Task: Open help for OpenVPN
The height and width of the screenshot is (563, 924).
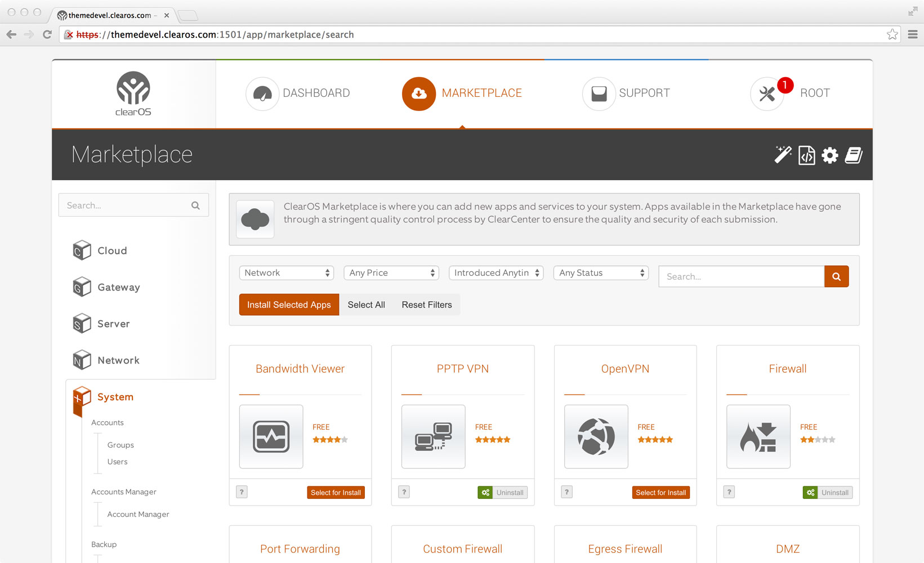Action: click(566, 492)
